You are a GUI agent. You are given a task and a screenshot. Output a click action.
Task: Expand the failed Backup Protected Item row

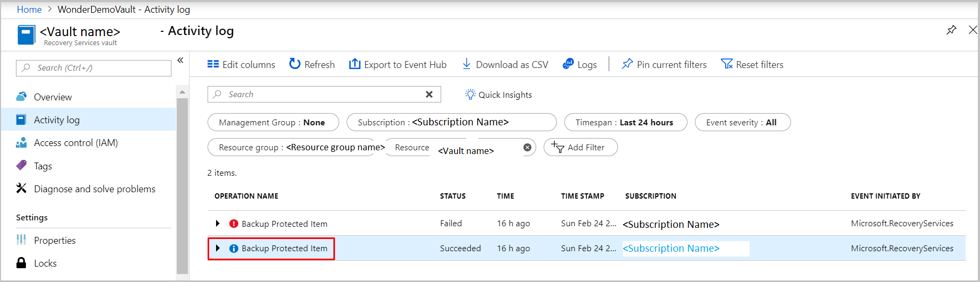[218, 224]
